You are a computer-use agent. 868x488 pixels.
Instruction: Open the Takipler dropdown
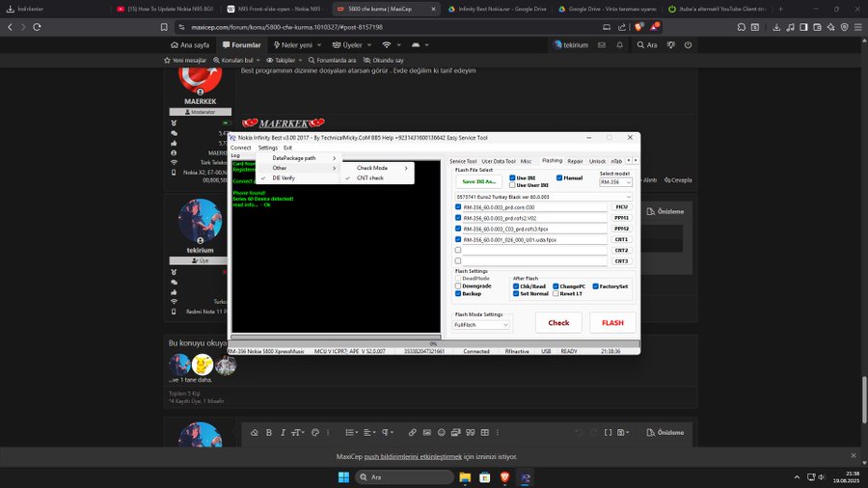(285, 61)
